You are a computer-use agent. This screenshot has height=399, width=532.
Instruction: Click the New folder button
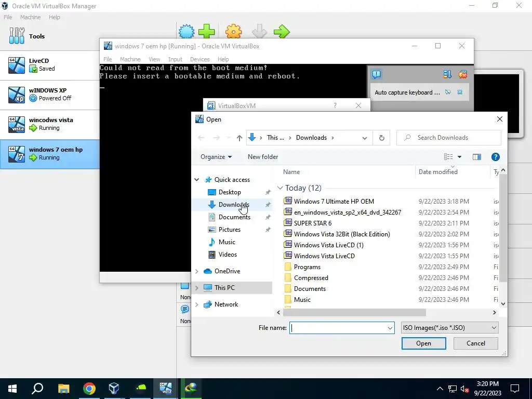point(263,157)
